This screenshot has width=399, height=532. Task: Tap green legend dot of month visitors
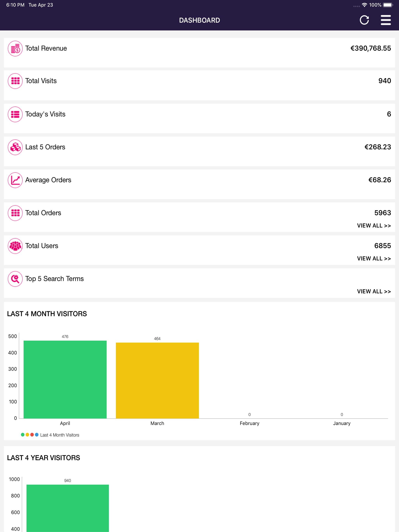pyautogui.click(x=23, y=435)
